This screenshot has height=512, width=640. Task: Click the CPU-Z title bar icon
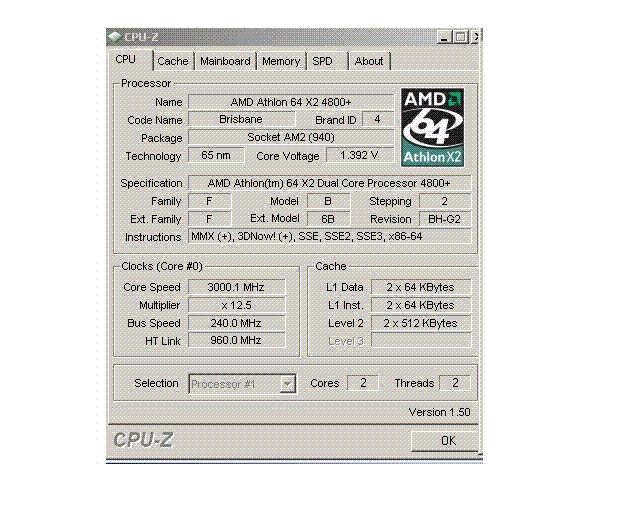(114, 37)
